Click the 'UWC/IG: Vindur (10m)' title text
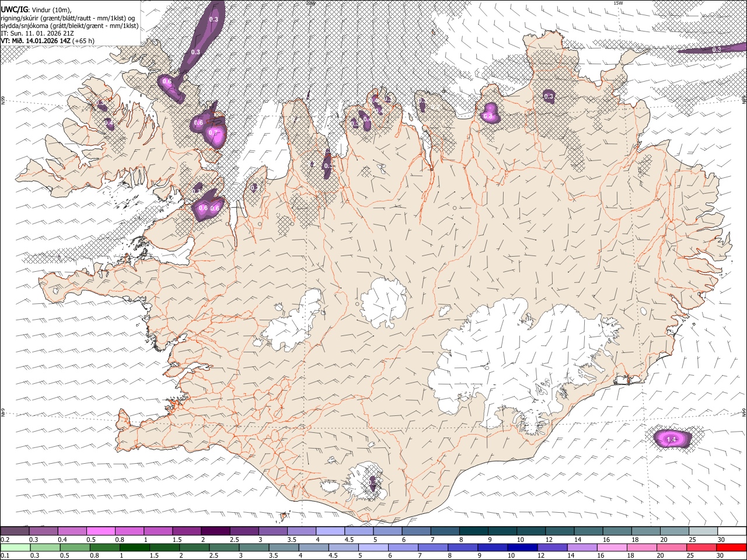The height and width of the screenshot is (560, 747). tap(36, 10)
